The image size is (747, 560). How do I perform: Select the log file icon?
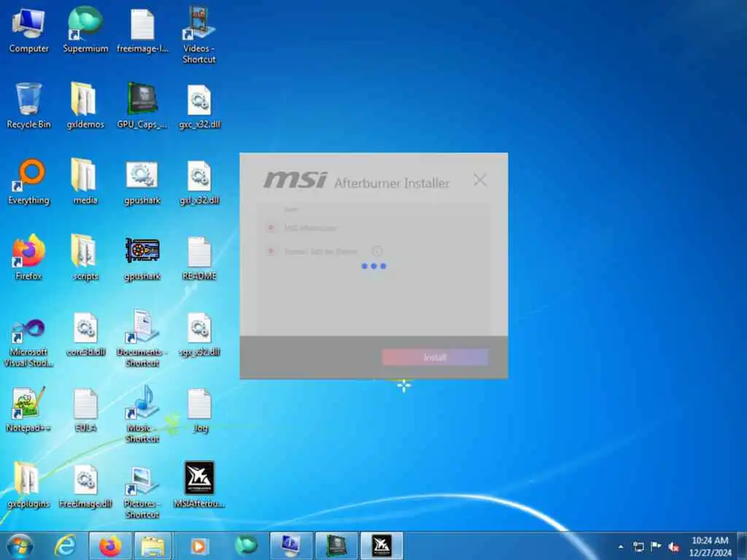(x=199, y=411)
